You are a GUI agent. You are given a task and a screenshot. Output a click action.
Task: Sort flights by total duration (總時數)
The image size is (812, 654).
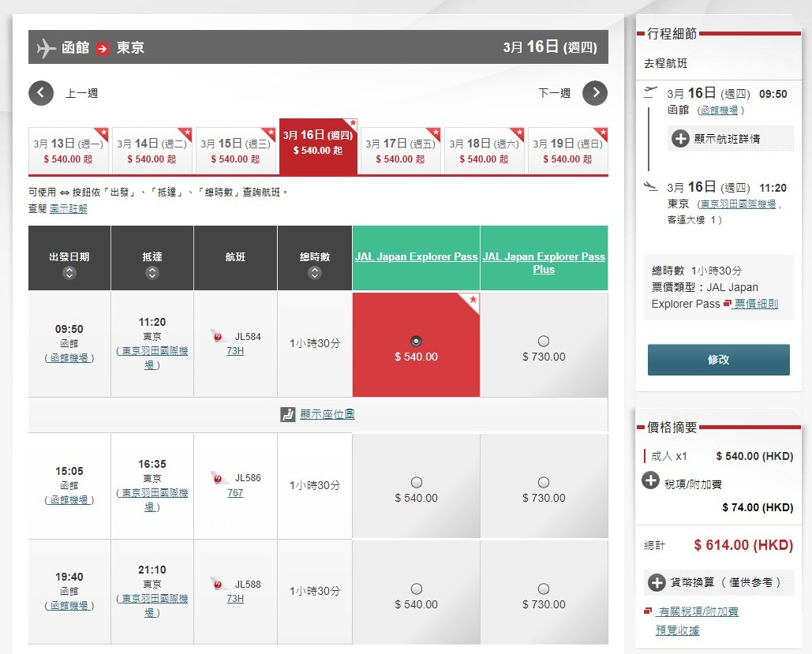point(315,273)
